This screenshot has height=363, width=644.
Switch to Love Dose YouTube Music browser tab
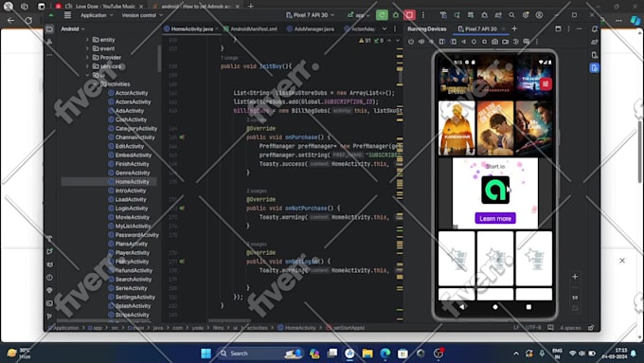[100, 7]
